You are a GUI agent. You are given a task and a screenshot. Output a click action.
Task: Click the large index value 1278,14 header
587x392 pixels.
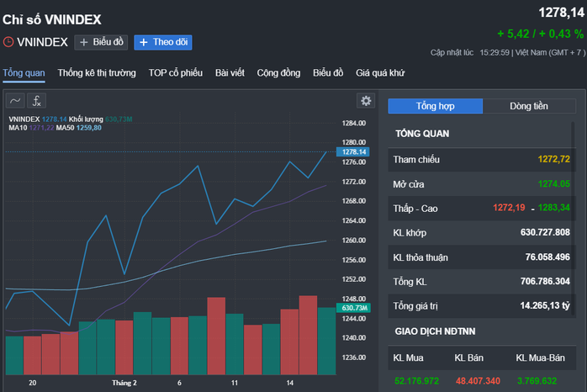coord(561,13)
